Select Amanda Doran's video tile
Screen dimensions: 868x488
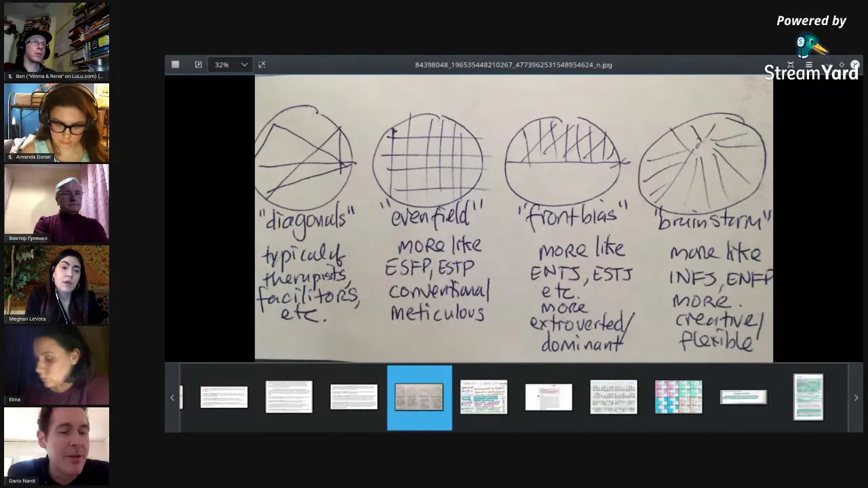pyautogui.click(x=56, y=123)
